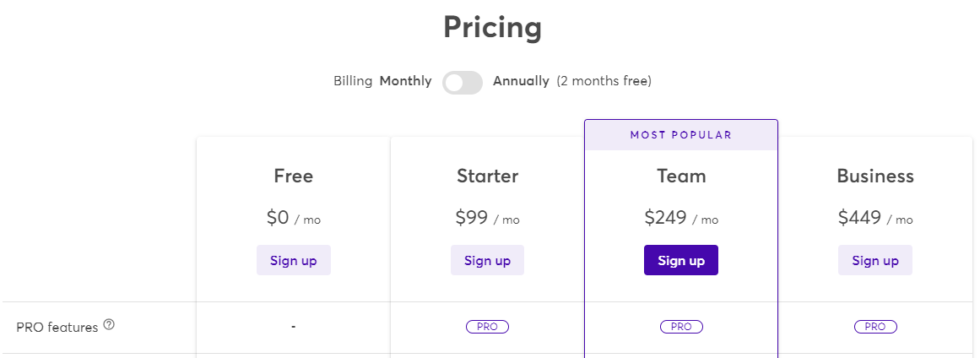This screenshot has height=358, width=980.
Task: Click the PRO badge in Team column
Action: point(681,327)
